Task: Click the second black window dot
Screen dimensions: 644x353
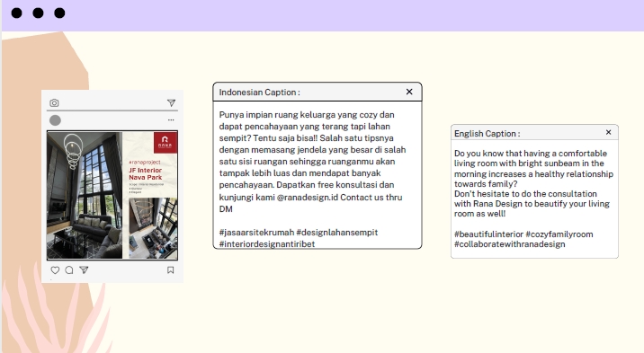Action: 38,13
